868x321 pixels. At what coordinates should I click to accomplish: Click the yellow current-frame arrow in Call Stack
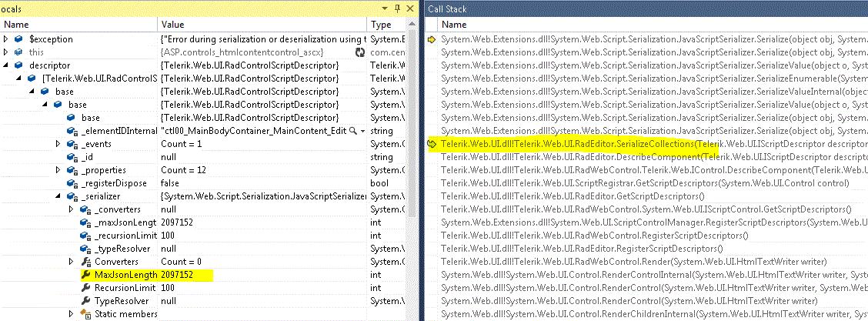pos(432,39)
